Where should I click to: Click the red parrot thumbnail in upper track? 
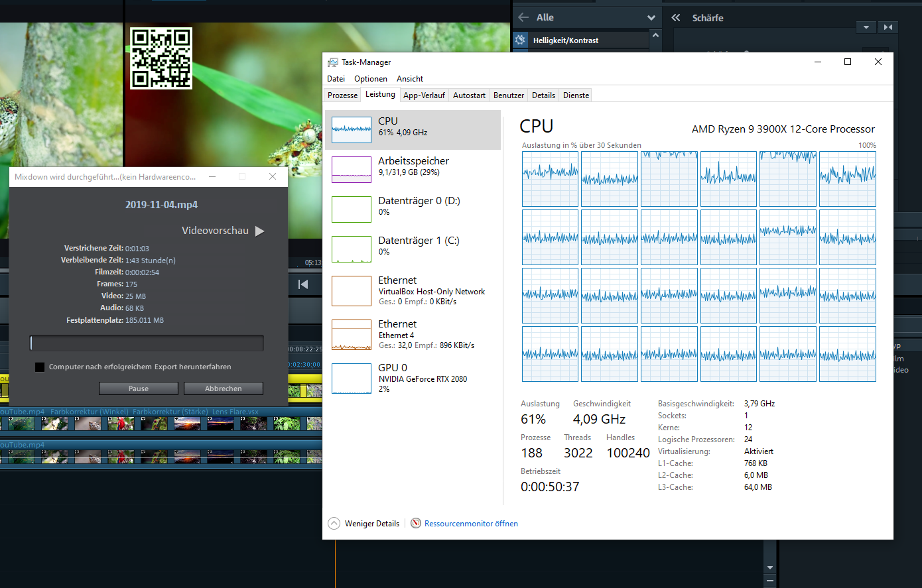121,424
